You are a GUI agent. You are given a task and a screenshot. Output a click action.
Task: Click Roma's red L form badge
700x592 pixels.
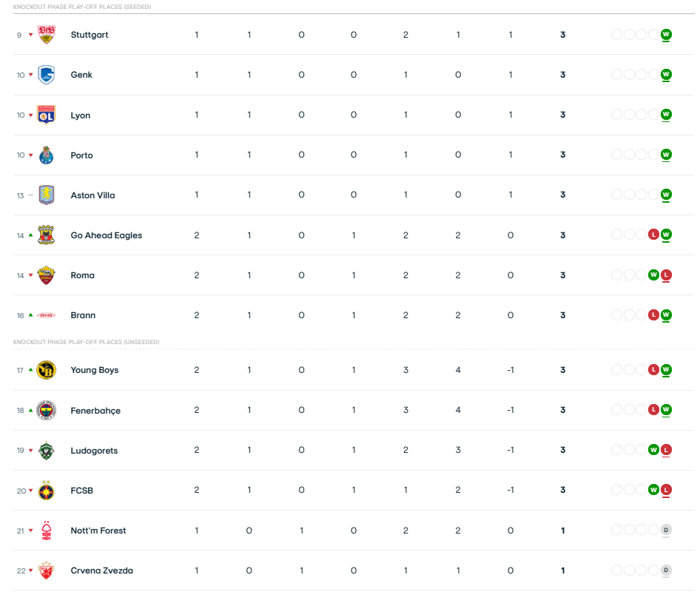(666, 275)
